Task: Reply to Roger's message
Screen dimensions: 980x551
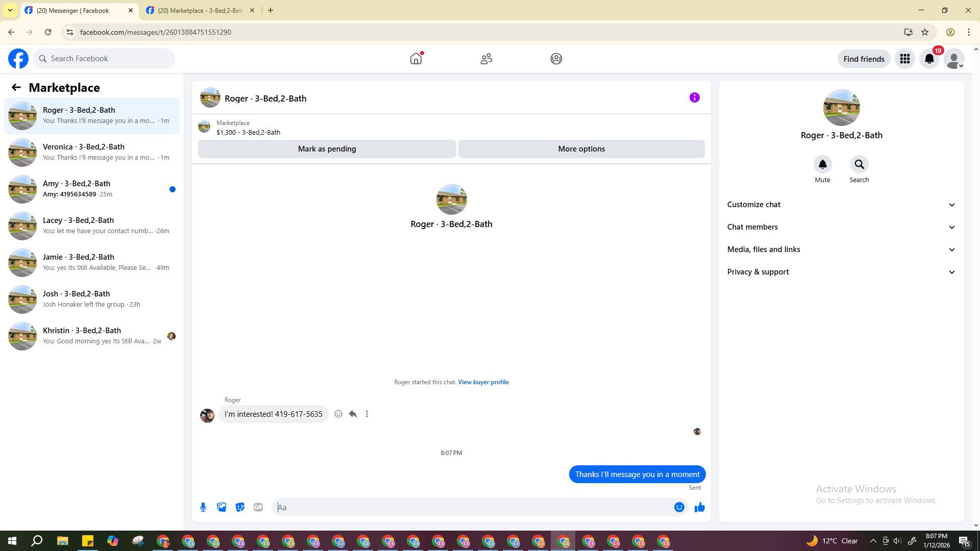Action: [x=353, y=414]
